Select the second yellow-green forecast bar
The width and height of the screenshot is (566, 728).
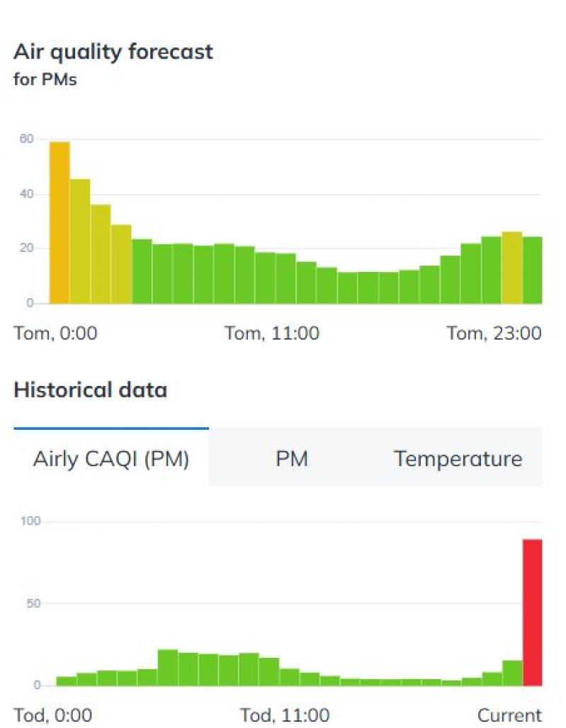pyautogui.click(x=80, y=241)
